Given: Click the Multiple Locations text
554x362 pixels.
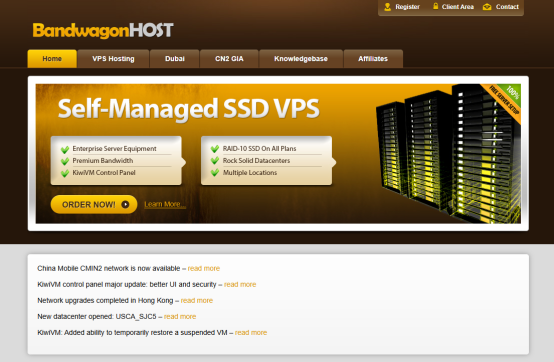Looking at the screenshot, I should click(250, 173).
